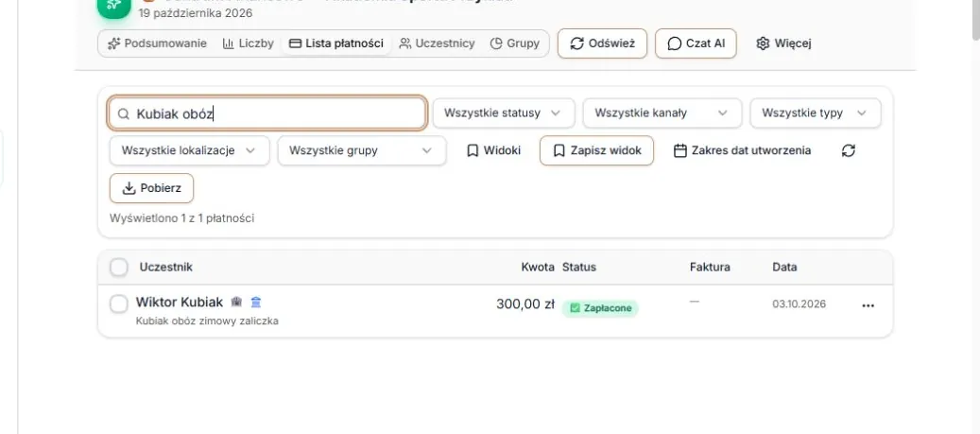Click the card icon in Lista płatności tab
This screenshot has width=980, height=434.
pos(295,43)
